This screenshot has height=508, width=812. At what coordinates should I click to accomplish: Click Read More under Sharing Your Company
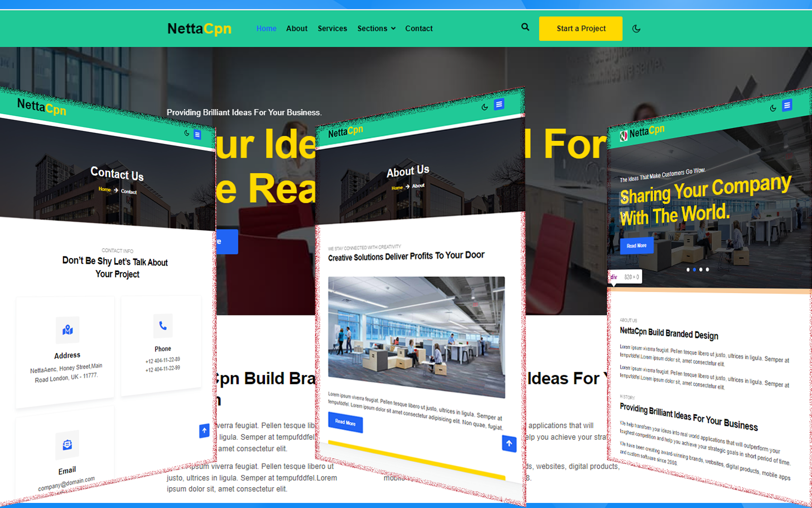point(636,246)
